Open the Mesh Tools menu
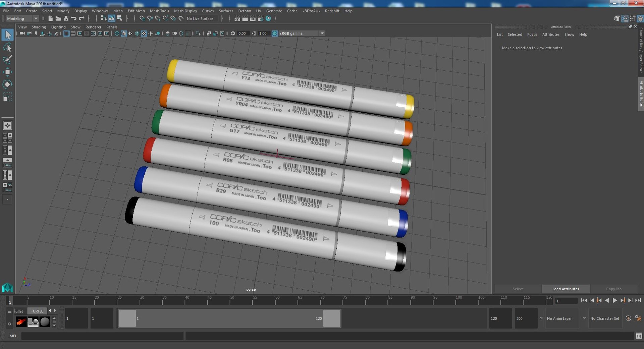The height and width of the screenshot is (349, 644). pyautogui.click(x=159, y=11)
